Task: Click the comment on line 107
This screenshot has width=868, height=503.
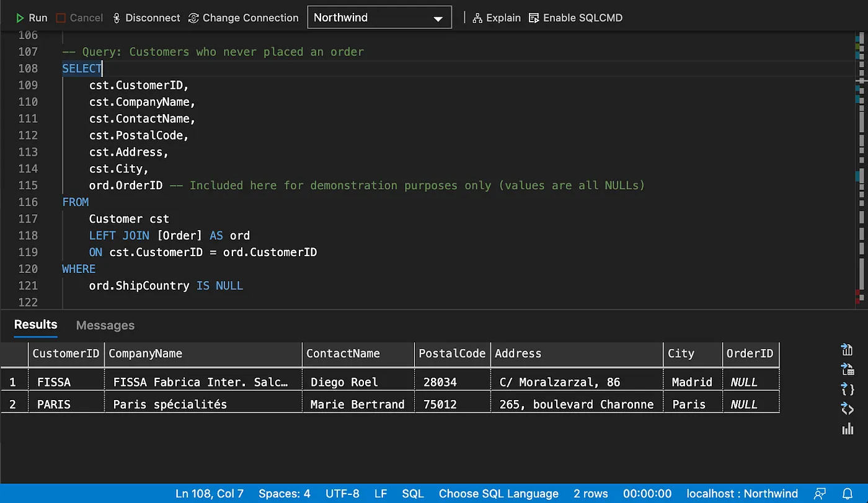Action: [213, 51]
